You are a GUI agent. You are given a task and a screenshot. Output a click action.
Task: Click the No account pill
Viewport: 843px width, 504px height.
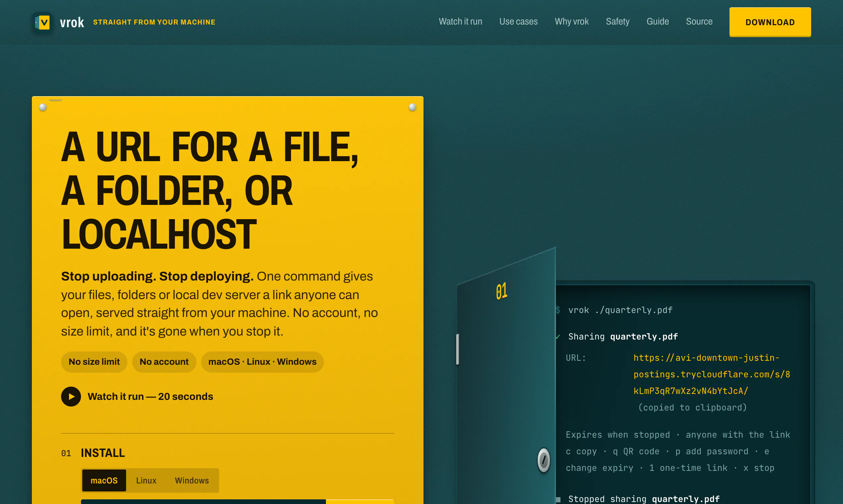(164, 362)
